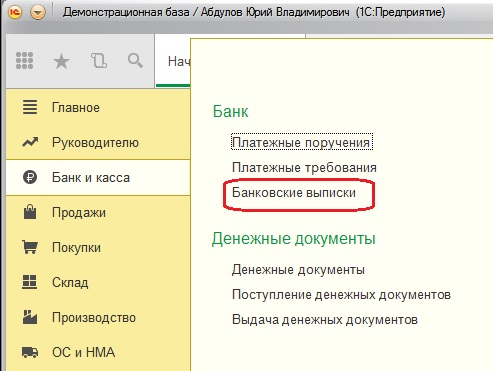
Task: Click the Search magnifier icon
Action: [135, 61]
